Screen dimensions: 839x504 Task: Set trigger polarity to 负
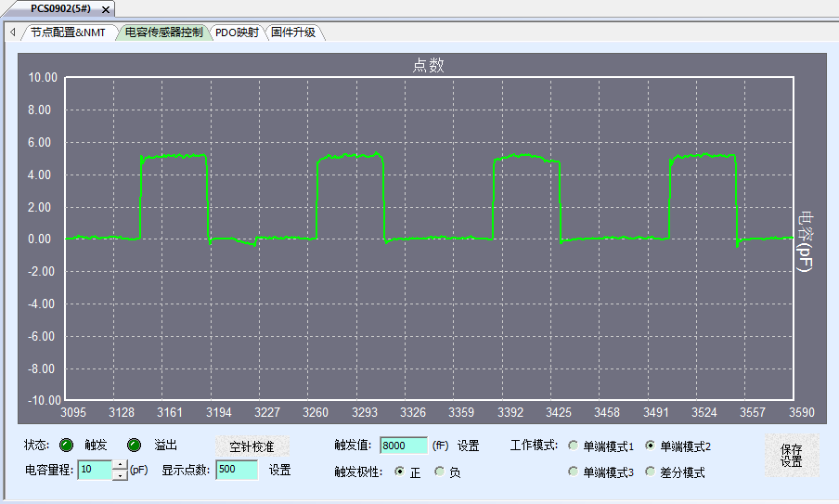439,472
